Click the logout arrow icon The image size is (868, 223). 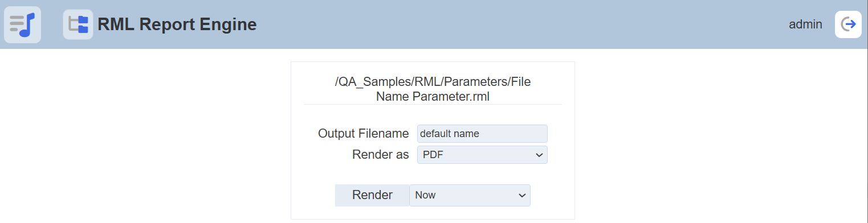(x=848, y=24)
